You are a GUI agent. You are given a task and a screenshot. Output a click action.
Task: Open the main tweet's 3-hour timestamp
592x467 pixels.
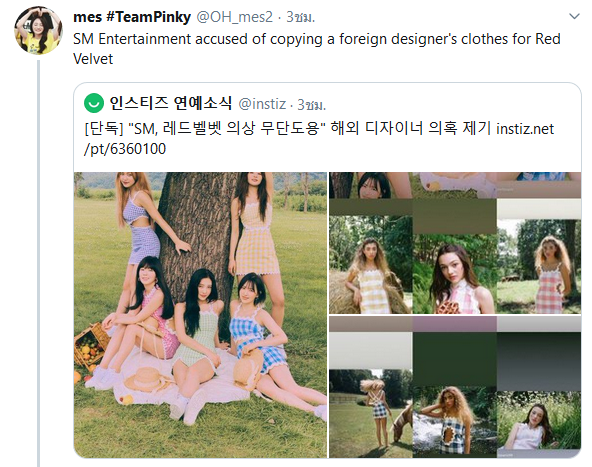point(300,17)
